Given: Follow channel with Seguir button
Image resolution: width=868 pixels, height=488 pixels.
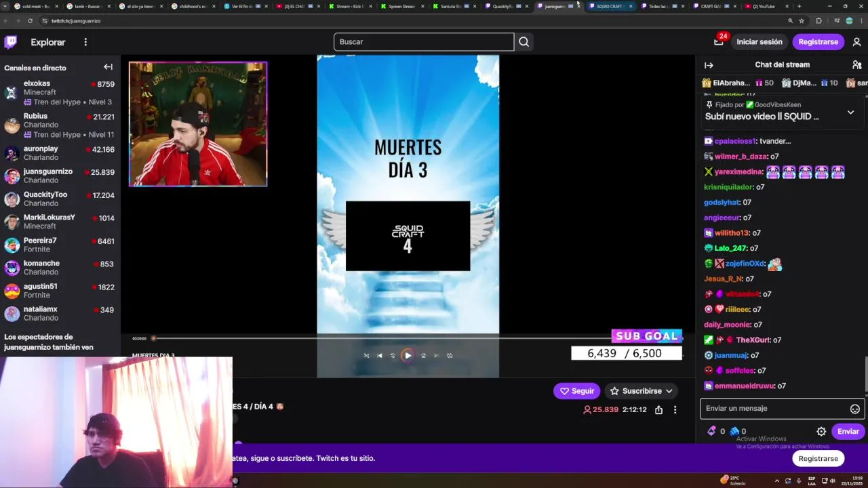Looking at the screenshot, I should [576, 391].
